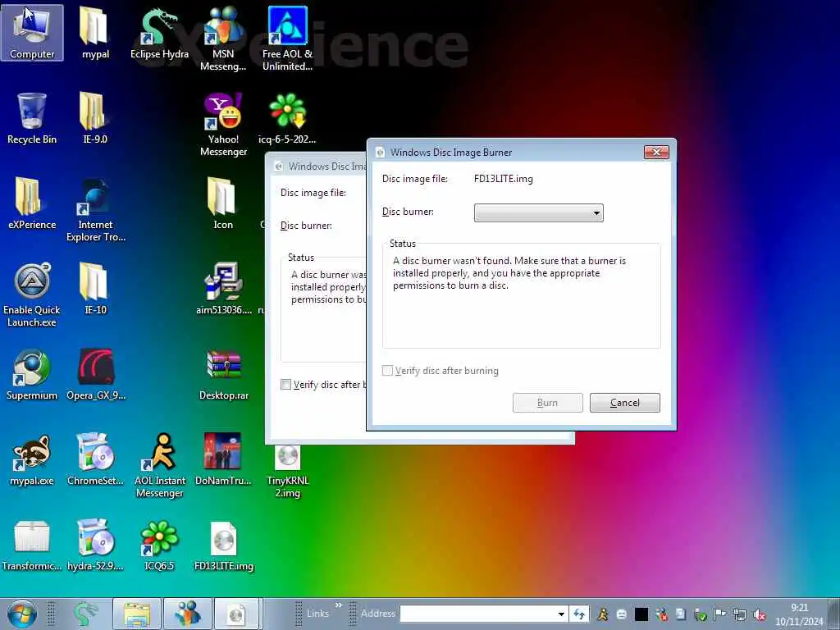Open the mypal folder icon
The width and height of the screenshot is (840, 630).
coord(95,32)
